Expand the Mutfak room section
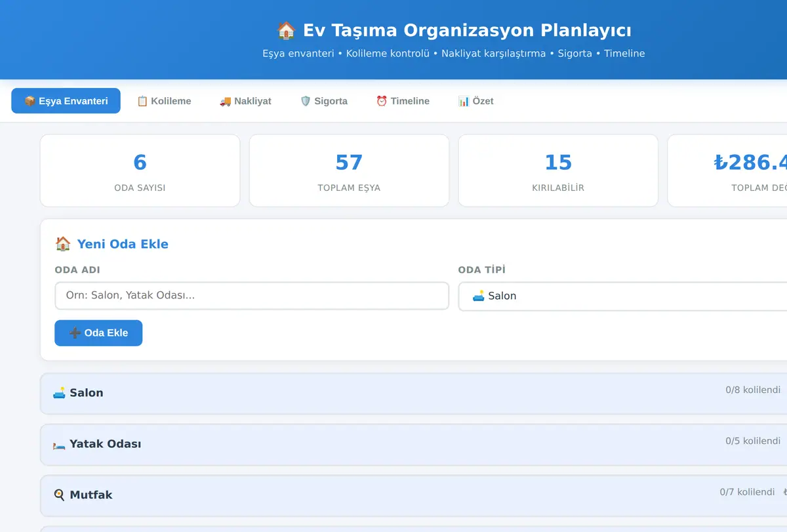Image resolution: width=787 pixels, height=532 pixels. [x=413, y=495]
